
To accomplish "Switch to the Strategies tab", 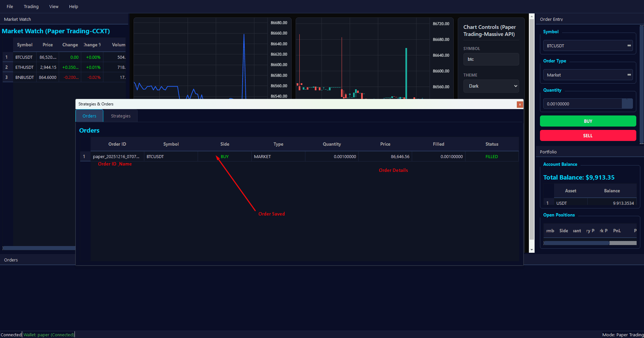I will [120, 116].
